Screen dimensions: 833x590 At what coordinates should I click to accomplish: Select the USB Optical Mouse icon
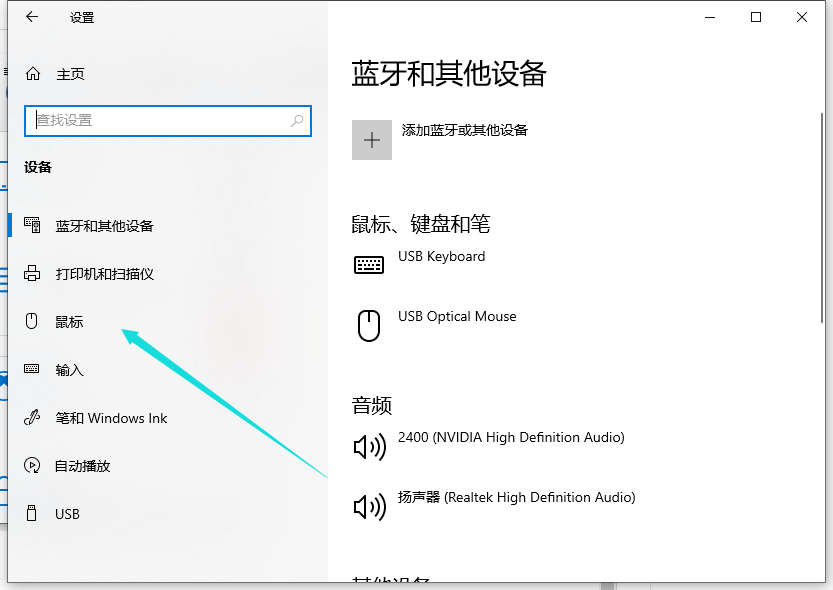click(x=369, y=325)
